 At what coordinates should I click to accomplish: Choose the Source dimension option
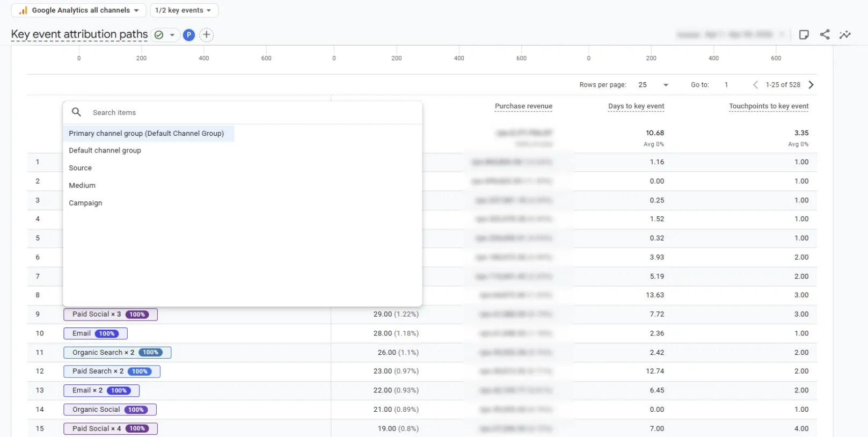coord(80,168)
